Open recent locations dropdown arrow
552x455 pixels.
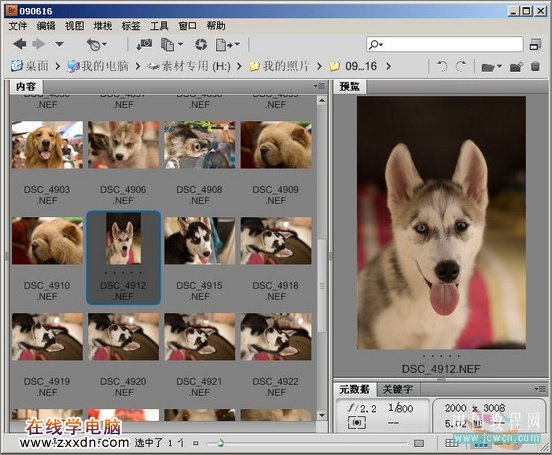(x=59, y=44)
